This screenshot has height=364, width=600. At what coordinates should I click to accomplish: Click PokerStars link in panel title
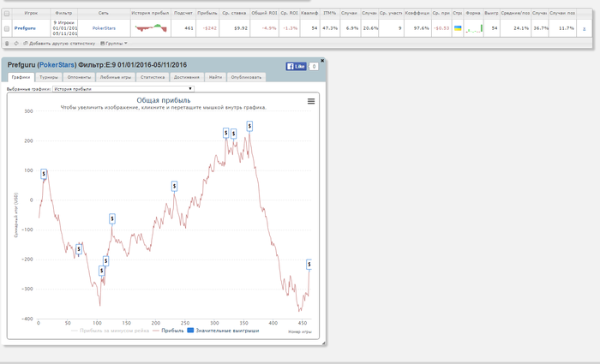[57, 64]
